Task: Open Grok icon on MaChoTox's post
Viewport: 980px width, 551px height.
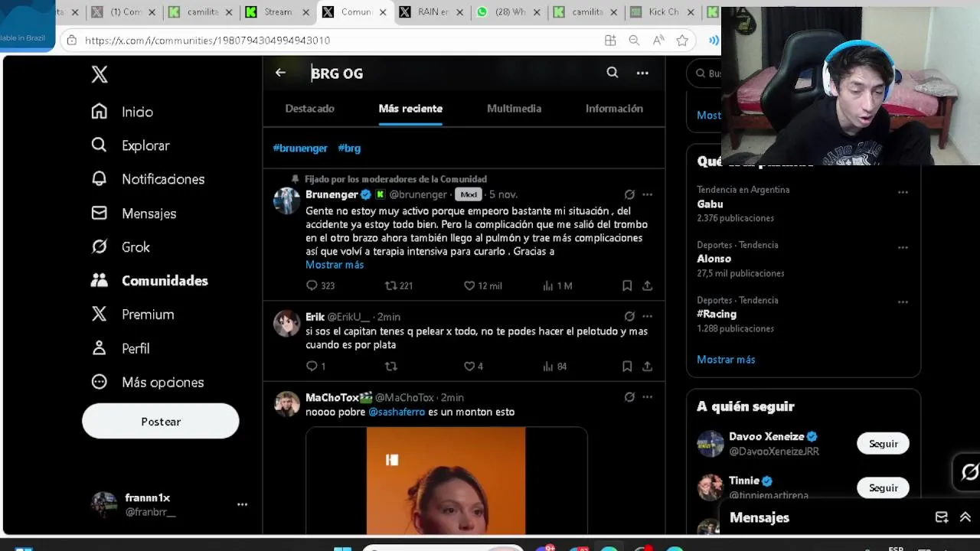Action: pyautogui.click(x=629, y=397)
